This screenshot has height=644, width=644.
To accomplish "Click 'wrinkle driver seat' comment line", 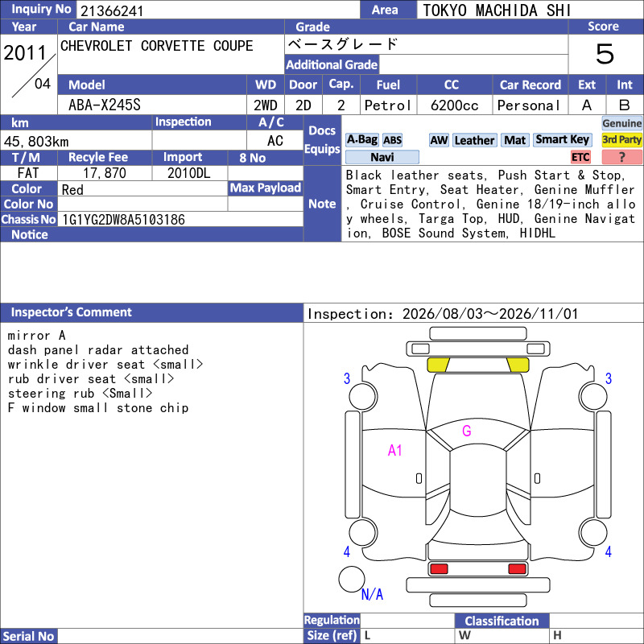I will (x=105, y=365).
